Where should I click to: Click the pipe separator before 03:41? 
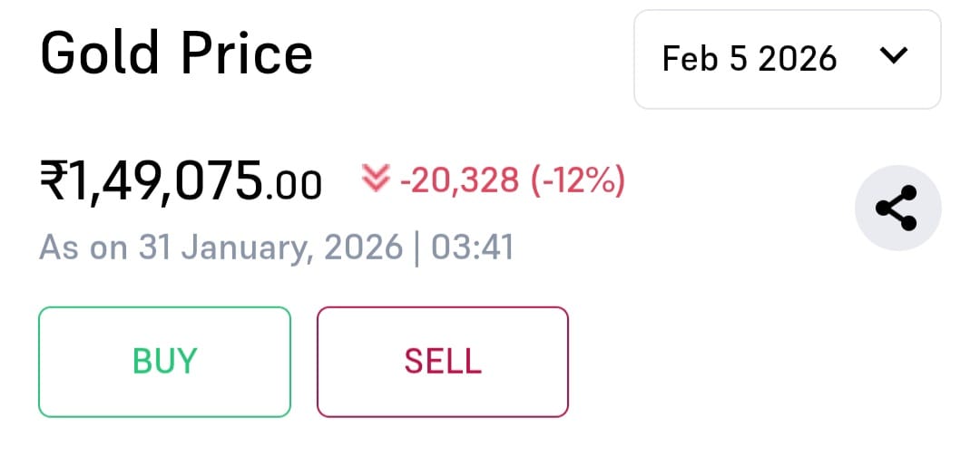coord(416,247)
